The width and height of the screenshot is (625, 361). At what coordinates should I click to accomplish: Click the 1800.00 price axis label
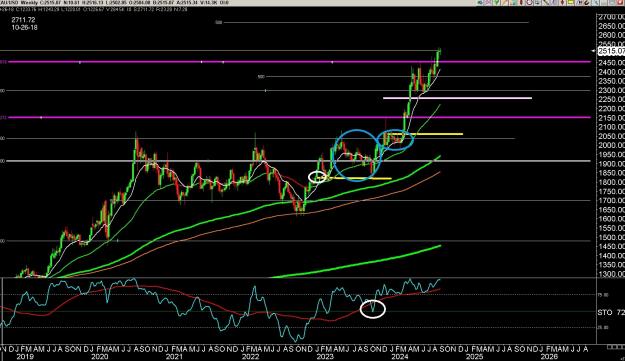(x=611, y=182)
